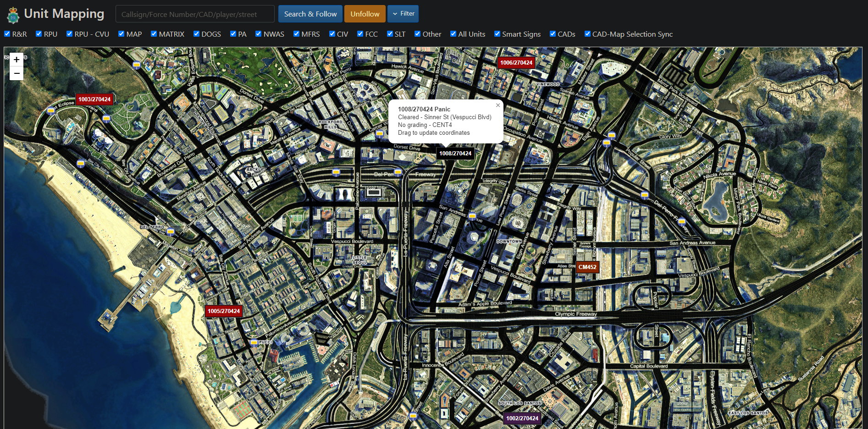
Task: Click the lower smart sign near Elgin Avenue
Action: point(607,143)
